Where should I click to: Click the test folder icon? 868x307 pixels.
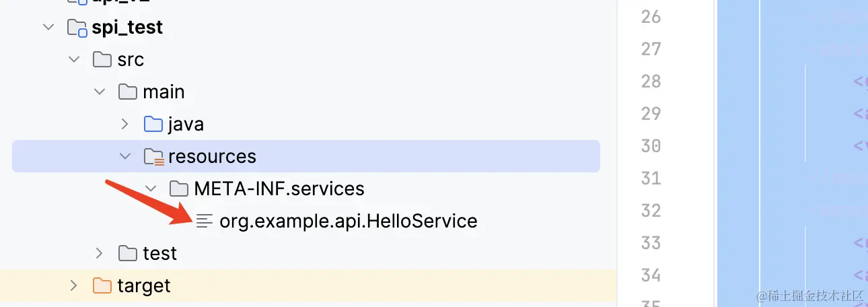[128, 253]
